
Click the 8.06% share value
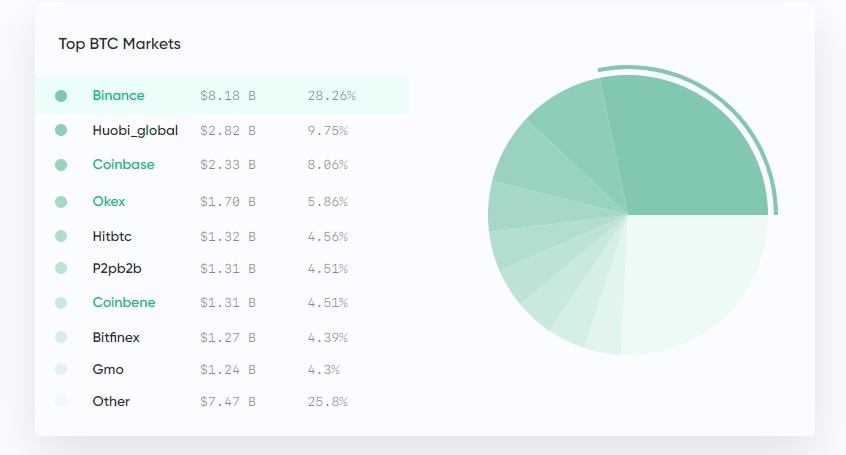[x=328, y=165]
